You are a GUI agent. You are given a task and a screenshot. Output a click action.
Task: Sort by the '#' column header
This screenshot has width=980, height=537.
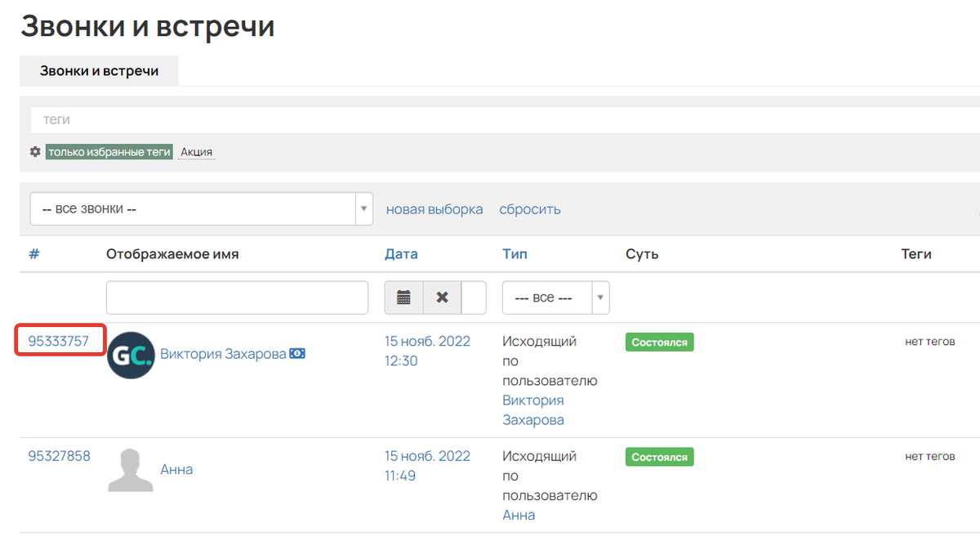(x=34, y=254)
